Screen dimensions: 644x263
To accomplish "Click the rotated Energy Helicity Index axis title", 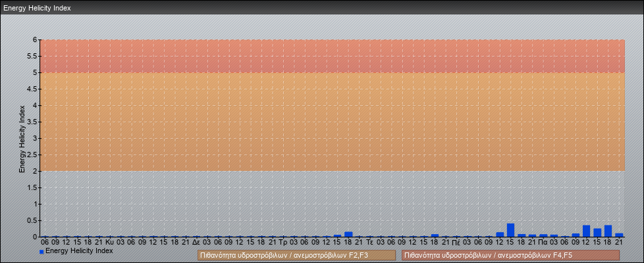I will 22,139.
